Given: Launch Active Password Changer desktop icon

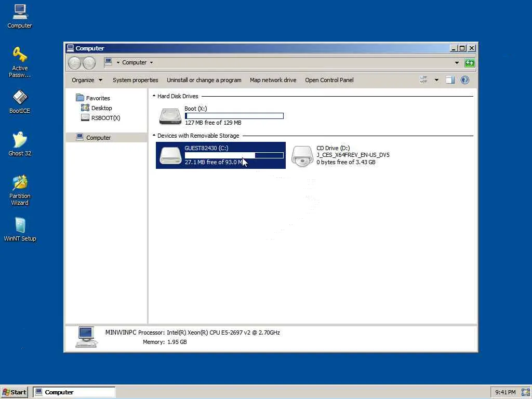Looking at the screenshot, I should 20,62.
